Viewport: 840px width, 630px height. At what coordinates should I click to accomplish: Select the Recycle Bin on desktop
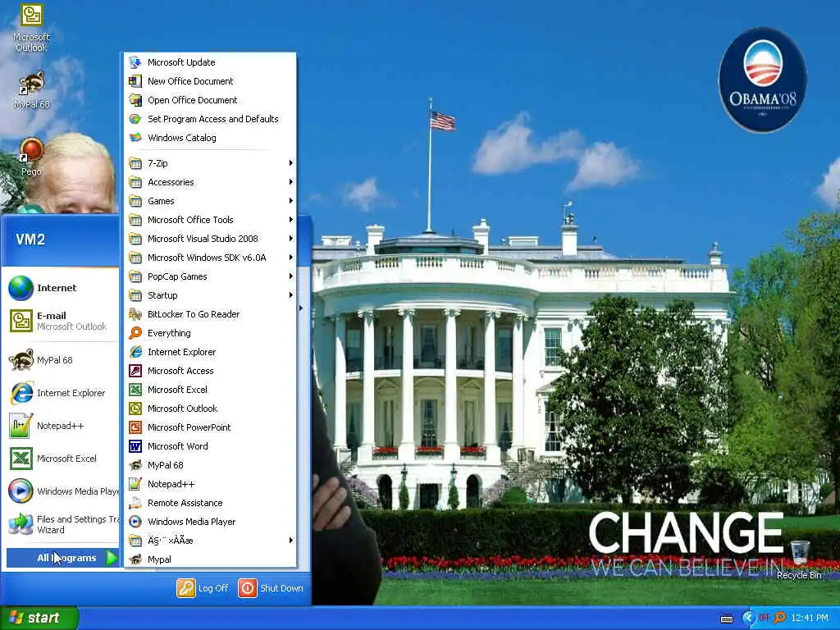[x=799, y=559]
